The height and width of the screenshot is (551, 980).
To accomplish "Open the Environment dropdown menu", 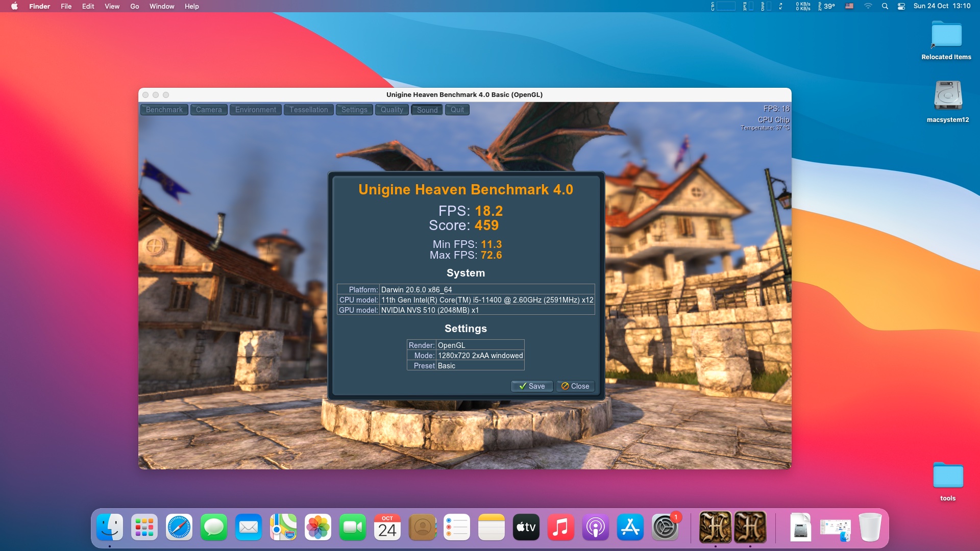I will tap(255, 110).
